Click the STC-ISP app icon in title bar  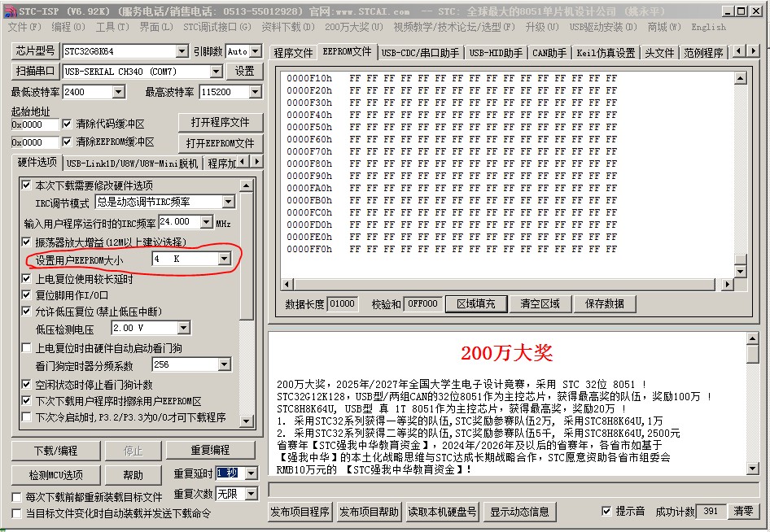tap(10, 11)
